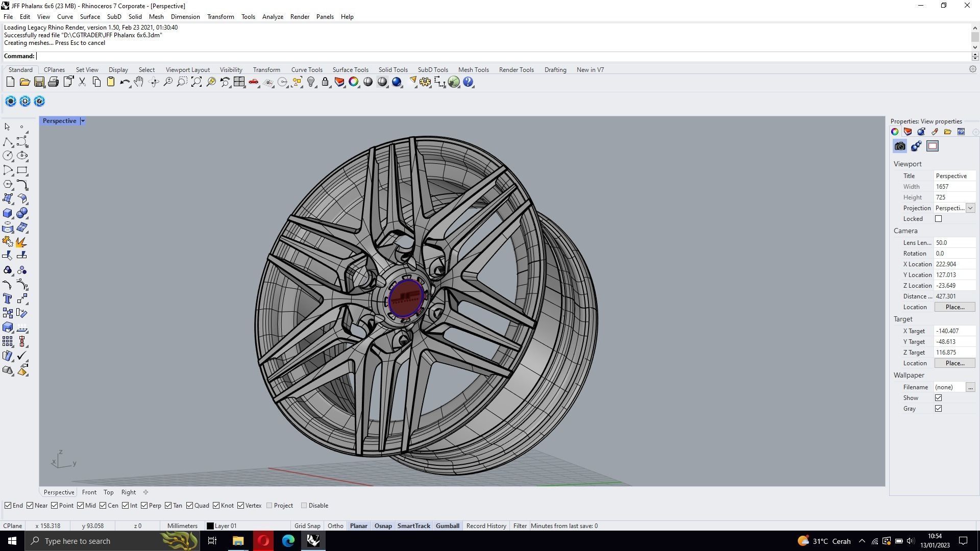This screenshot has width=980, height=551.
Task: Click the padlock Lock objects icon
Action: point(325,82)
